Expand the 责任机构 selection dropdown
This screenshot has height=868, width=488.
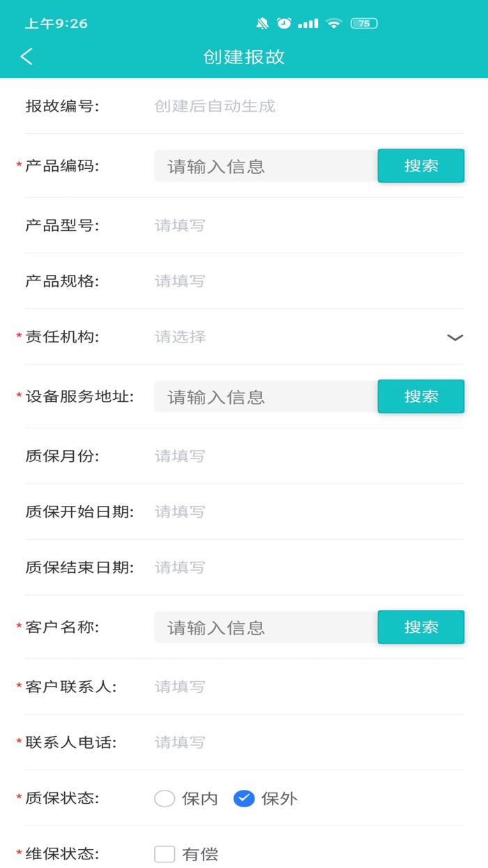pos(454,337)
